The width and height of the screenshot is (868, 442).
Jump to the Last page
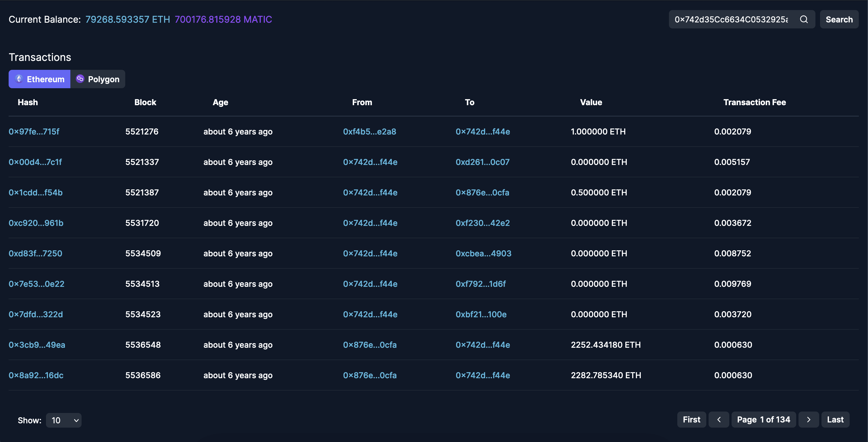click(x=835, y=420)
